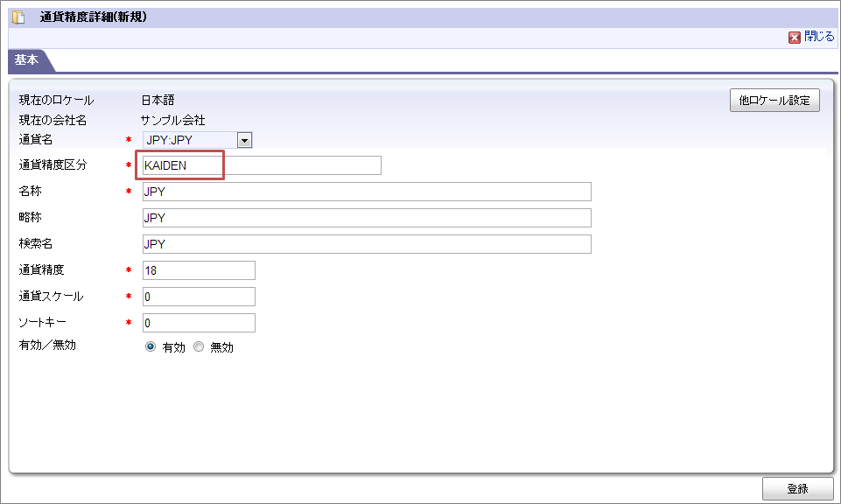This screenshot has height=504, width=841.
Task: Click the 通貨精度 field showing 18
Action: [199, 270]
